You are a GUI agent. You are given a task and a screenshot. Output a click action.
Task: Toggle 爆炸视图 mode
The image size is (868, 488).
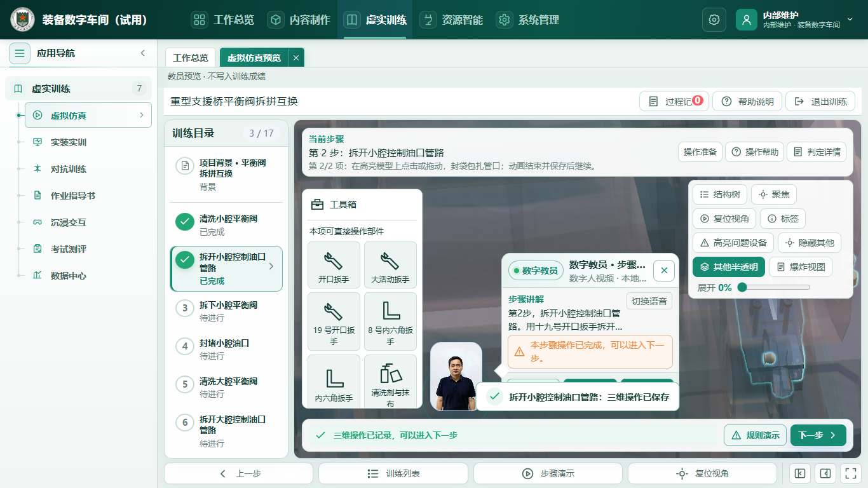801,267
